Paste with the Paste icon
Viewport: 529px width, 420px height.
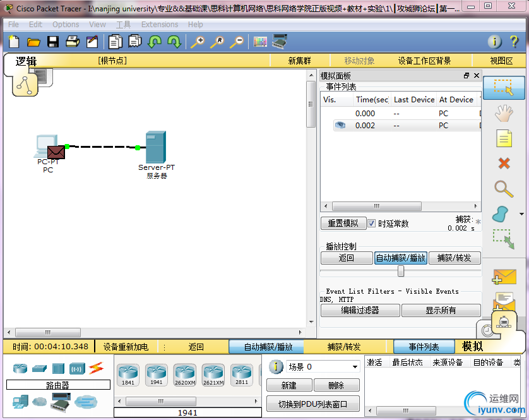[x=135, y=42]
